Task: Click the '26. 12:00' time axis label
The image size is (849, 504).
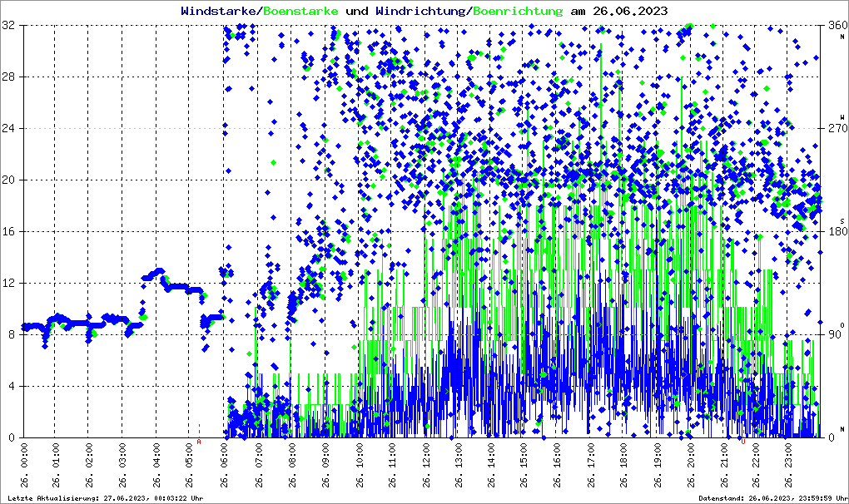Action: click(x=428, y=467)
